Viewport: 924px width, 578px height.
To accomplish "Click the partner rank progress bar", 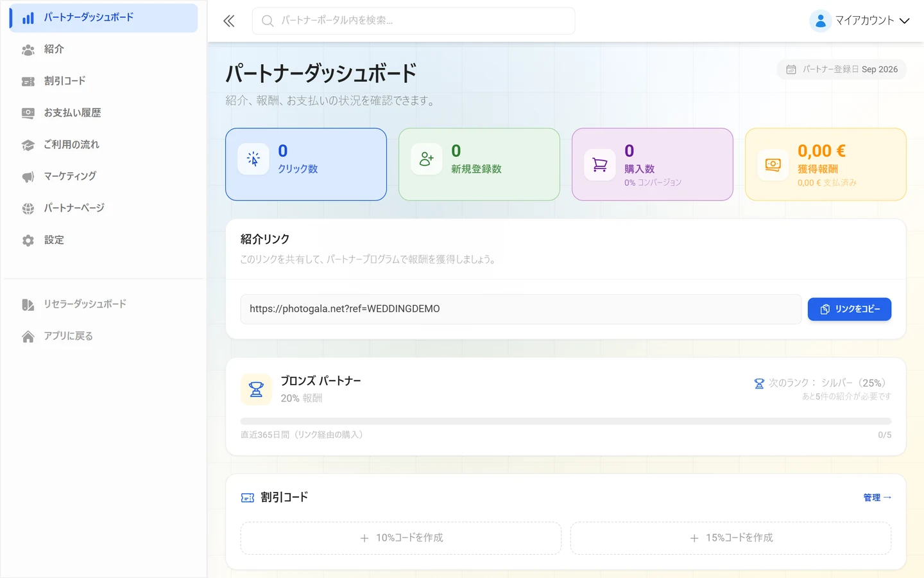I will (566, 421).
